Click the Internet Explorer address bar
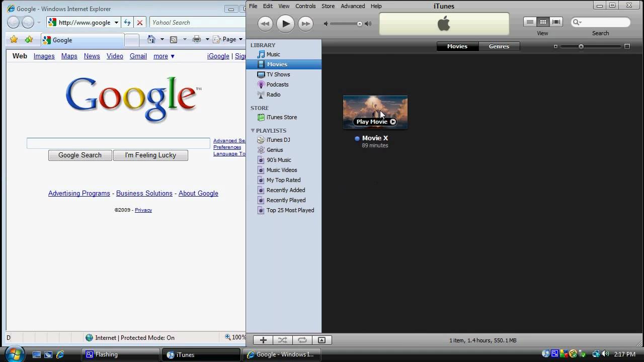 (84, 23)
